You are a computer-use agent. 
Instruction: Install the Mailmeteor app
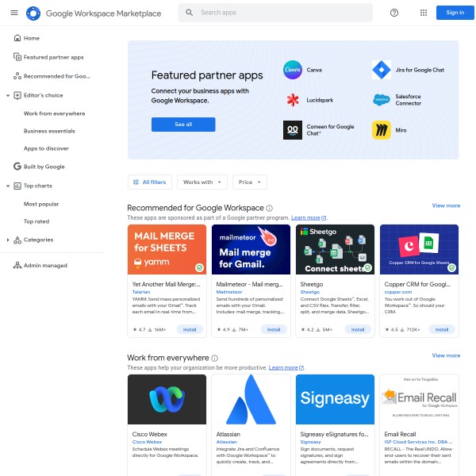(274, 329)
